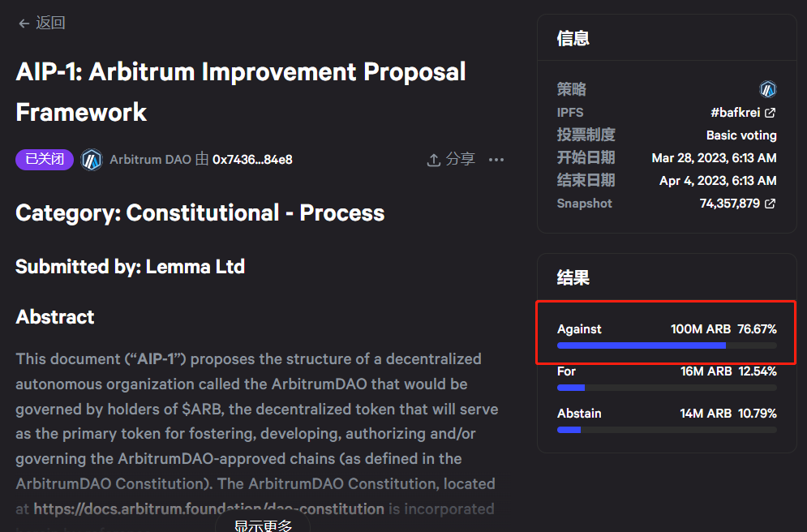Click the Arbitrum DAO avatar logo
The image size is (807, 532).
coord(92,159)
